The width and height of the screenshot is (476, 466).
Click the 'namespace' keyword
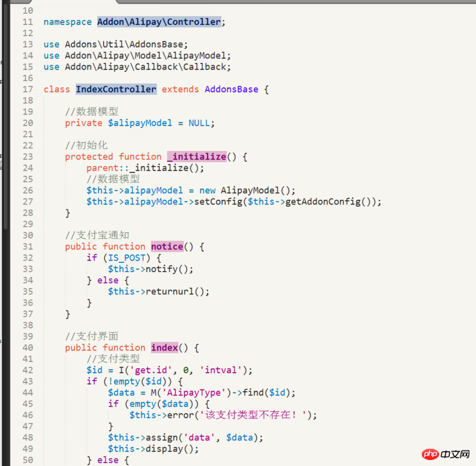point(67,22)
